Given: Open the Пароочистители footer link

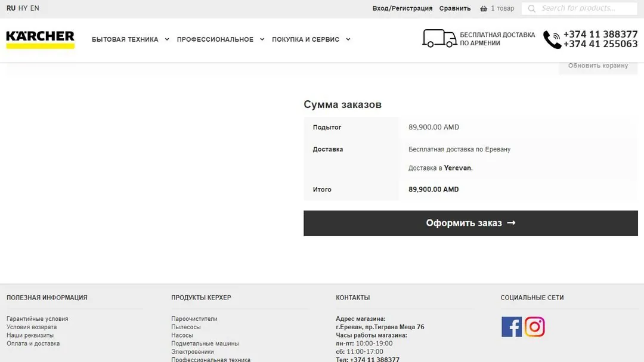Looking at the screenshot, I should [x=194, y=318].
